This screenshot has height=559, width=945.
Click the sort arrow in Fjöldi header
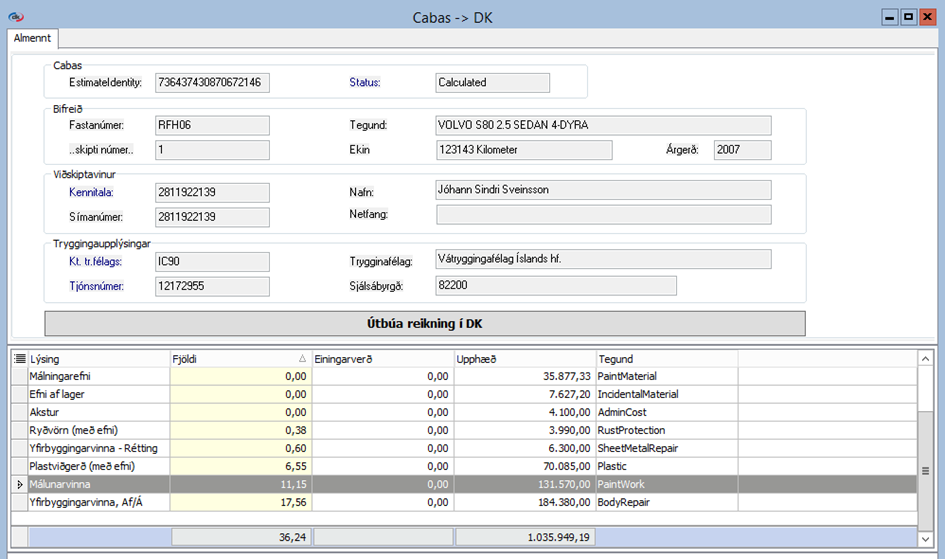(x=304, y=359)
